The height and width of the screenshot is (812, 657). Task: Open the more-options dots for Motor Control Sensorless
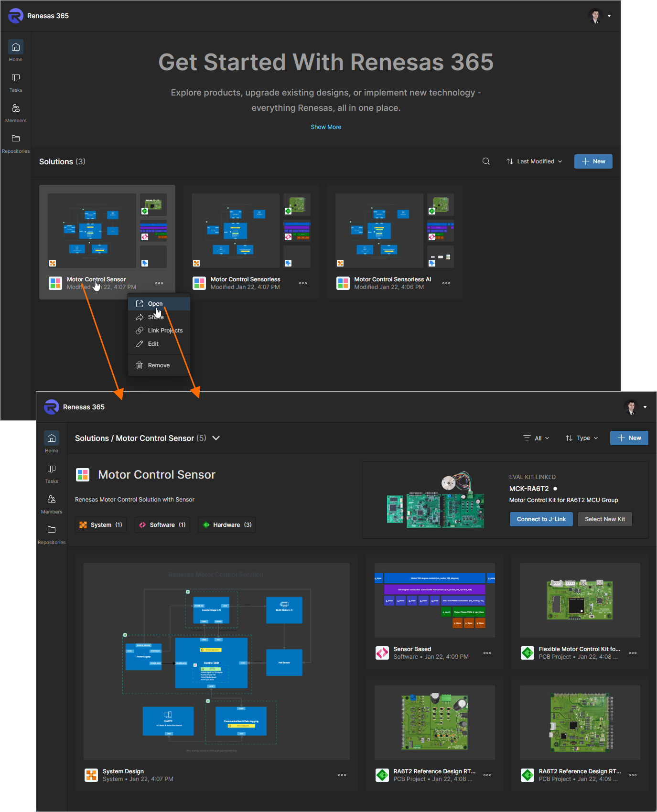point(303,283)
